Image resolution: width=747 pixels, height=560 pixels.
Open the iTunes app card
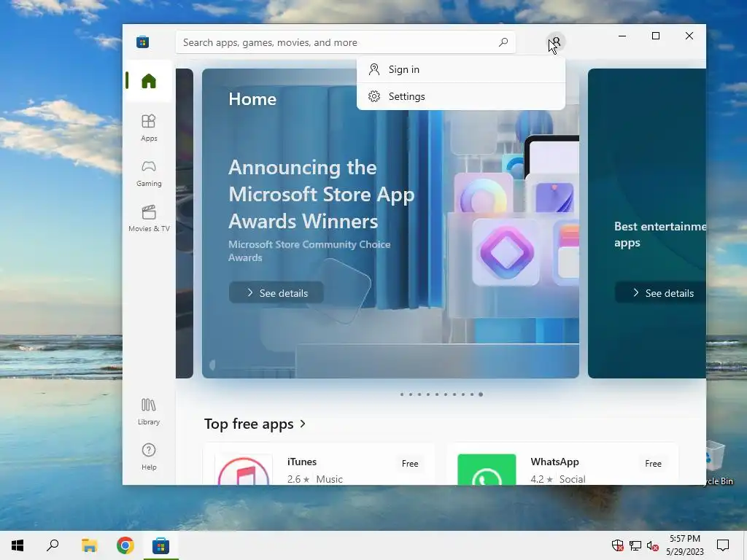pos(320,464)
